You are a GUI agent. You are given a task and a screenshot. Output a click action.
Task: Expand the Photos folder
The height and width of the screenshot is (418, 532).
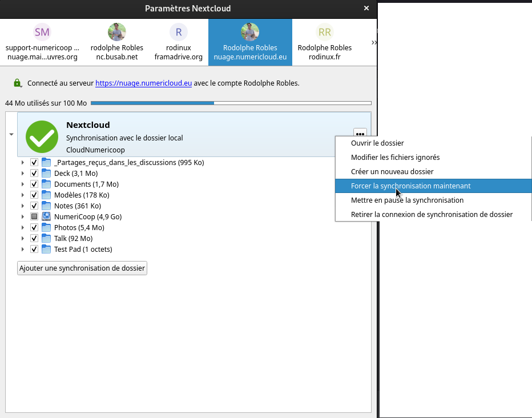tap(23, 228)
